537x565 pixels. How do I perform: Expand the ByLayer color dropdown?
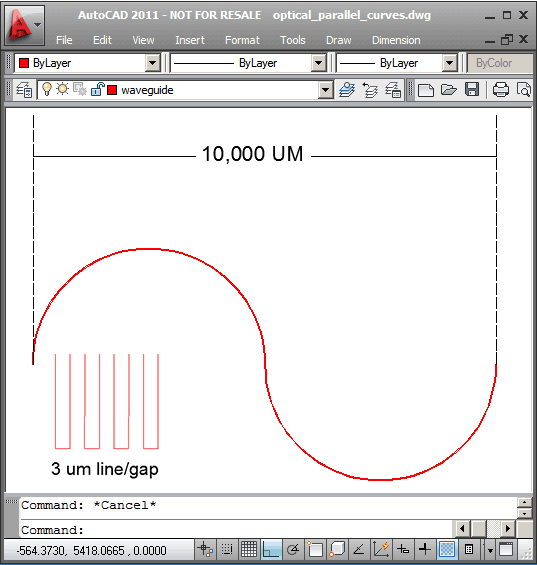(153, 63)
